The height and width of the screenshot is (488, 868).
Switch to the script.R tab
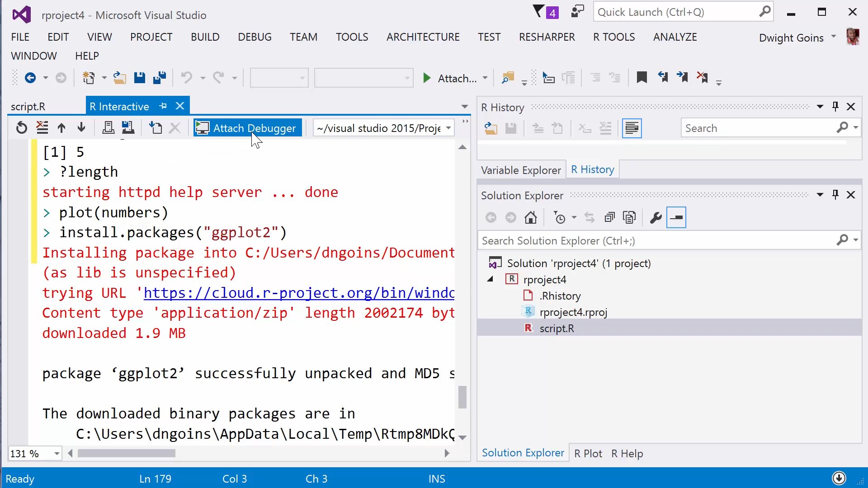click(28, 107)
